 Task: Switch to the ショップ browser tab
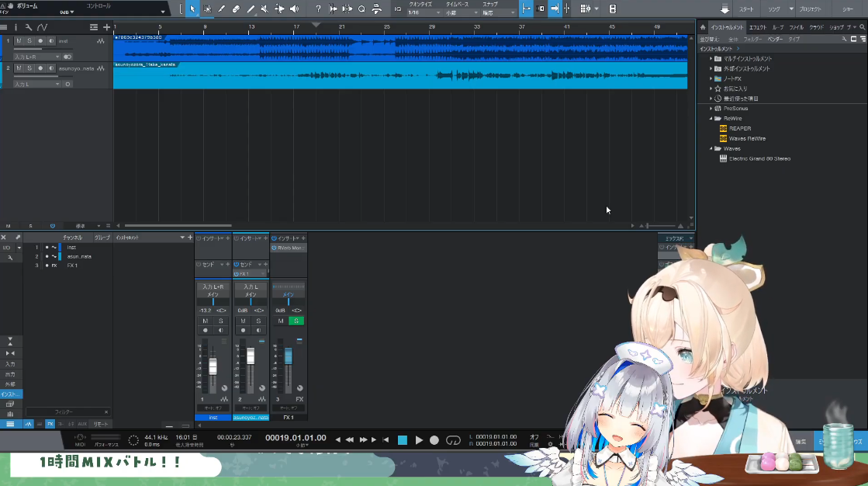pyautogui.click(x=836, y=27)
